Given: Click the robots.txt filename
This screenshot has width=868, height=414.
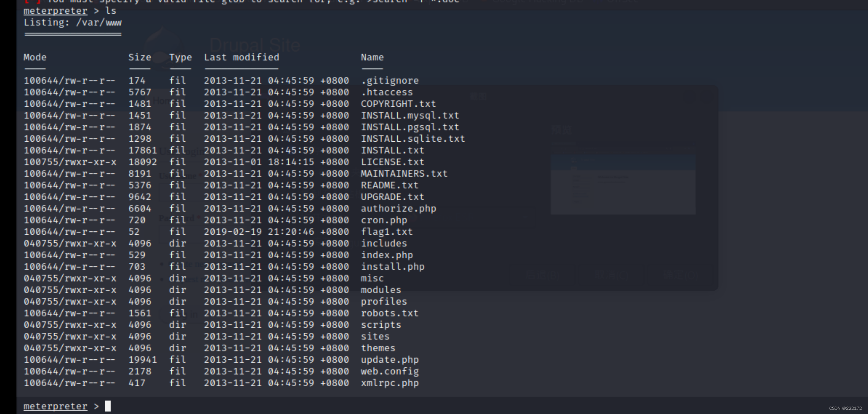Looking at the screenshot, I should [389, 313].
